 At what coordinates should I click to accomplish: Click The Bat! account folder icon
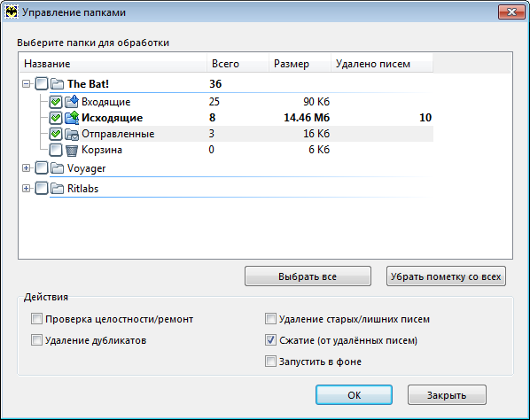[57, 83]
